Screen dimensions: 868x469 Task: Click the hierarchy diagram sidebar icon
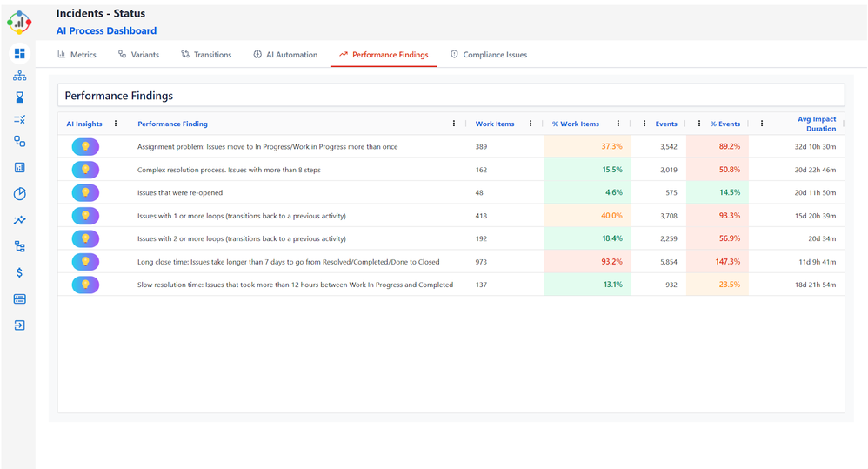coord(19,76)
